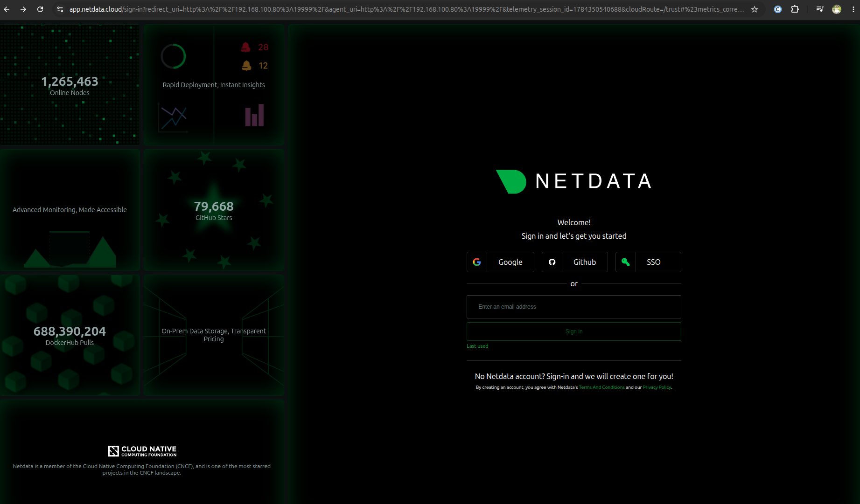Click the red alert bell icon
The width and height of the screenshot is (860, 504).
[246, 47]
